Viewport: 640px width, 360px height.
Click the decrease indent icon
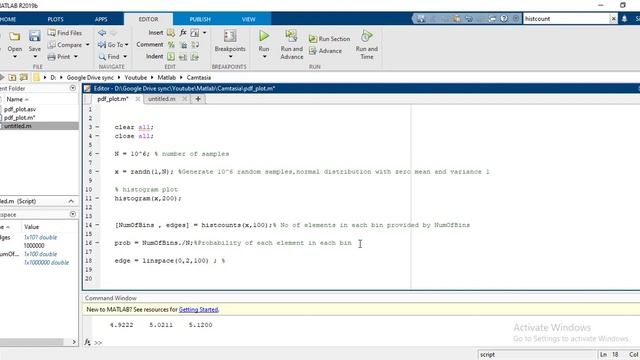(195, 57)
